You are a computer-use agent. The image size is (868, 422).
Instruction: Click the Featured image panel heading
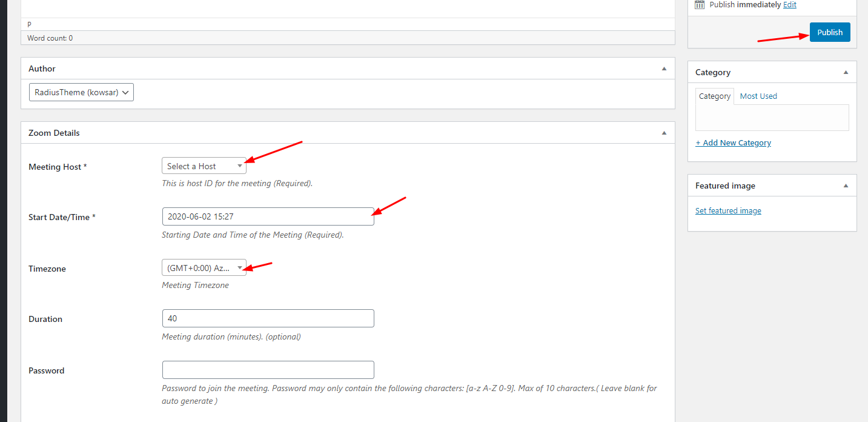coord(725,186)
